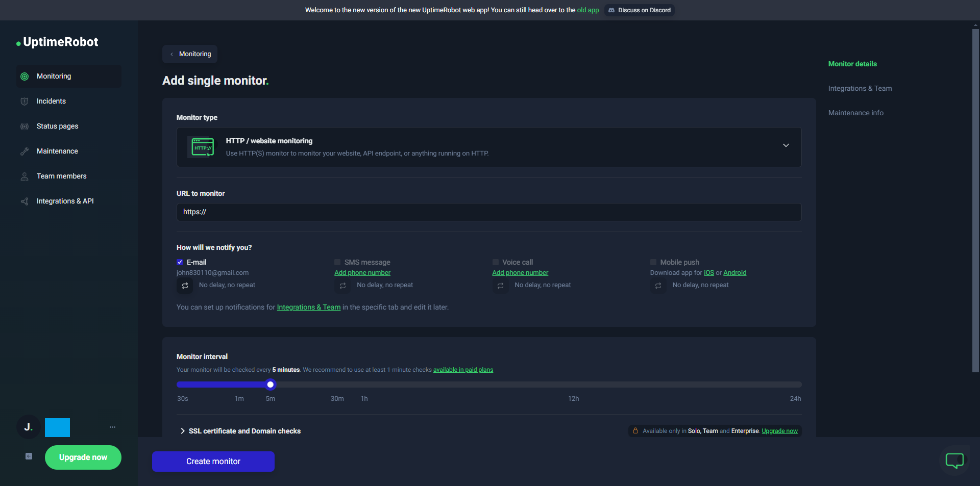Image resolution: width=980 pixels, height=486 pixels.
Task: Expand SSL certificate and Domain checks
Action: click(x=240, y=431)
